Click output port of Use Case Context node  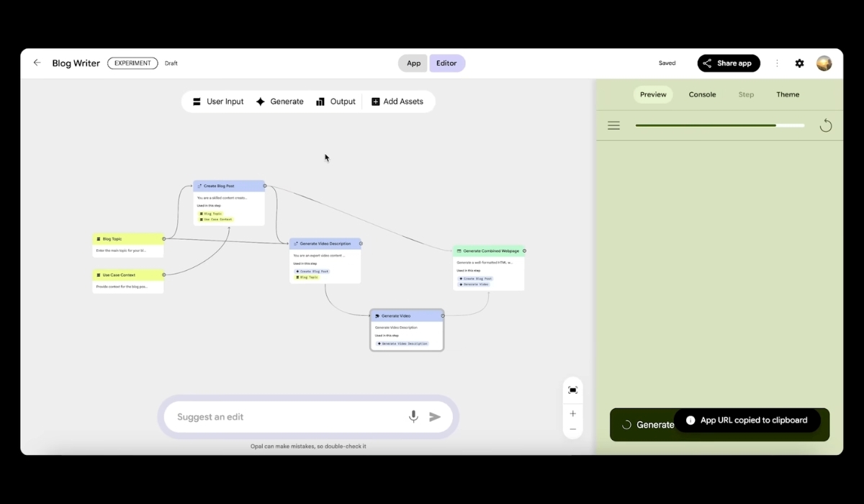coord(164,274)
